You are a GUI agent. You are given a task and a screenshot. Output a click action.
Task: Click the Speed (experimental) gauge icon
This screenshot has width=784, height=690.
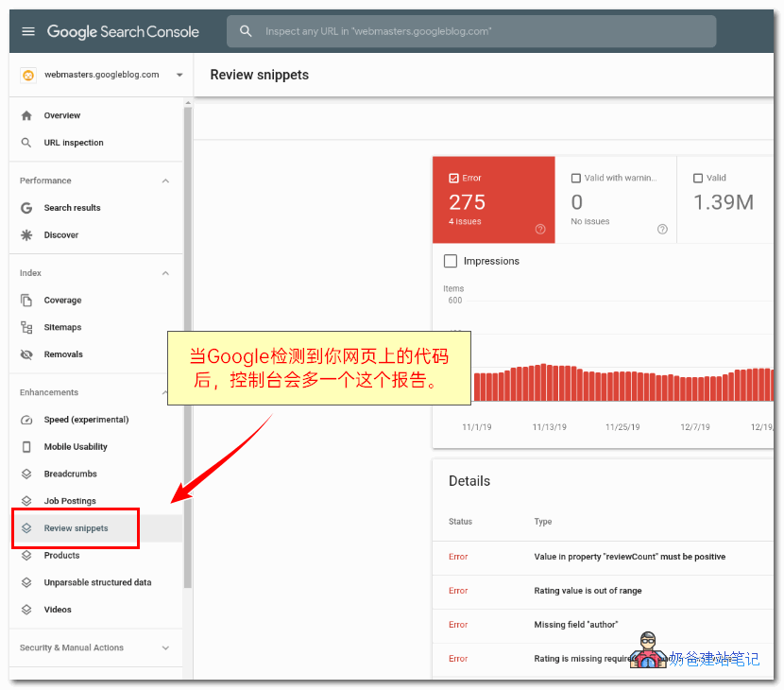pyautogui.click(x=26, y=420)
